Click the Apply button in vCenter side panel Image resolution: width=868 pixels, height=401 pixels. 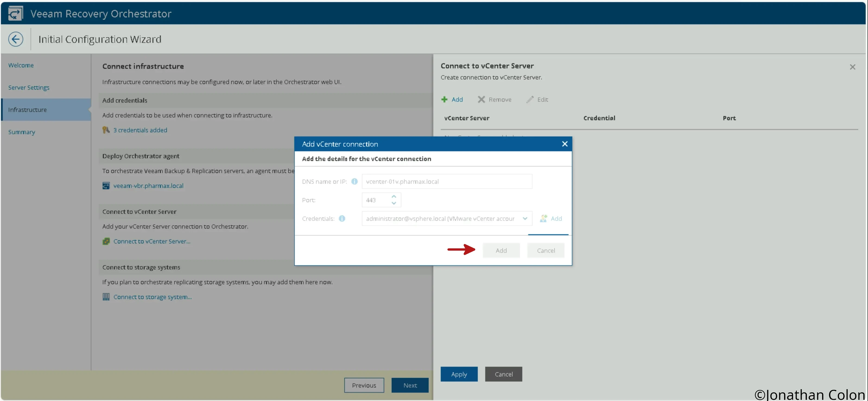tap(459, 374)
